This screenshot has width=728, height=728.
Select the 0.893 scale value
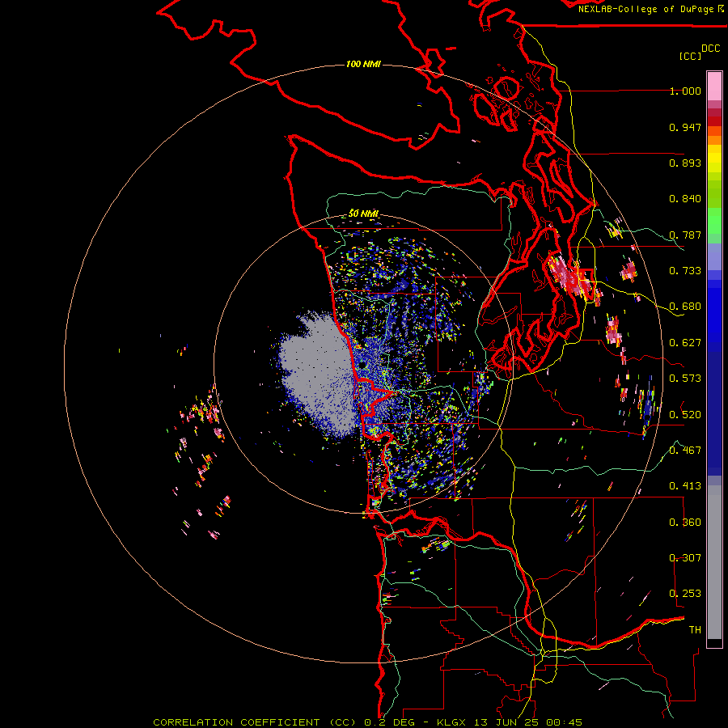point(685,163)
